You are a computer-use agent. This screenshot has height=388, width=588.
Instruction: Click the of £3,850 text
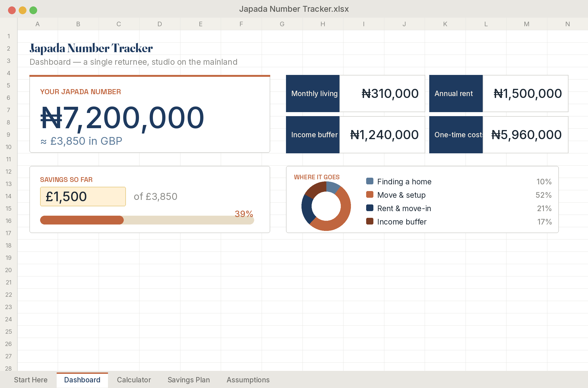tap(156, 196)
